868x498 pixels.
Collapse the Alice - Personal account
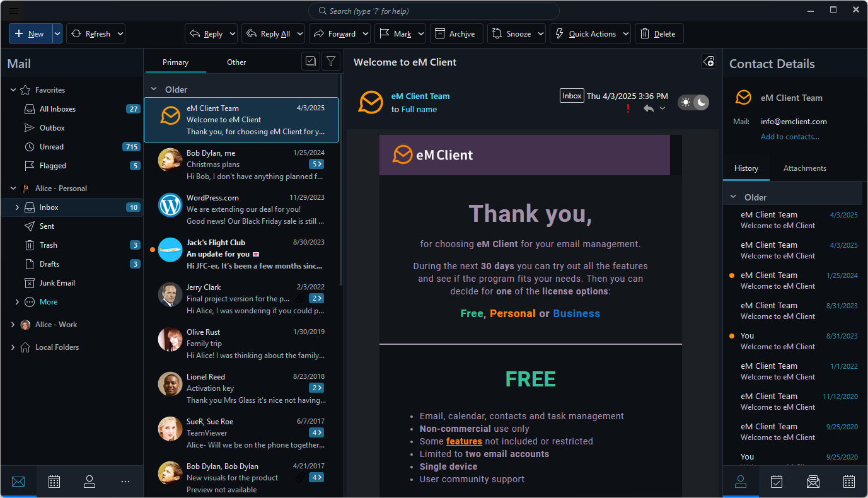(13, 188)
